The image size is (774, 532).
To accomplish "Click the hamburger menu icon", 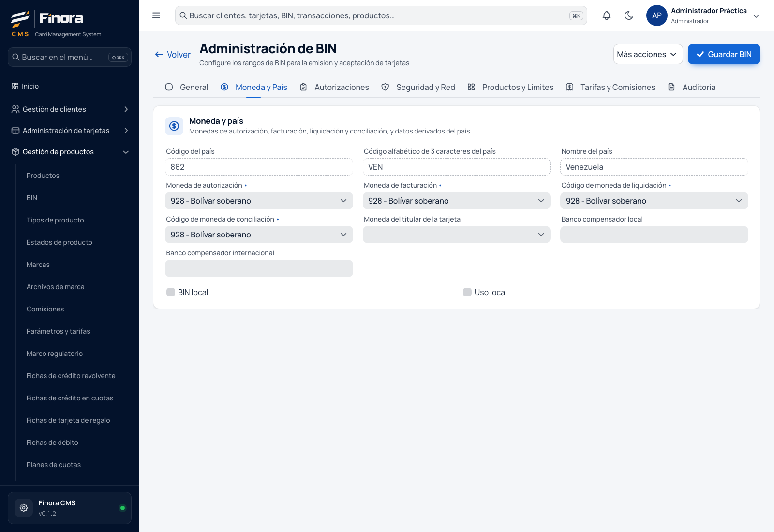I will pyautogui.click(x=156, y=15).
